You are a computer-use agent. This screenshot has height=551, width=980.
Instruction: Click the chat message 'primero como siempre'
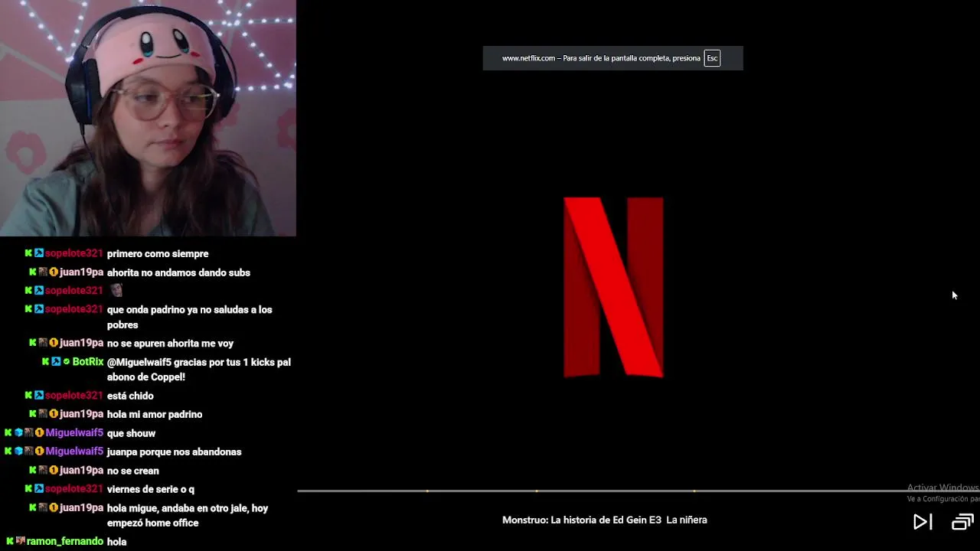click(x=158, y=253)
